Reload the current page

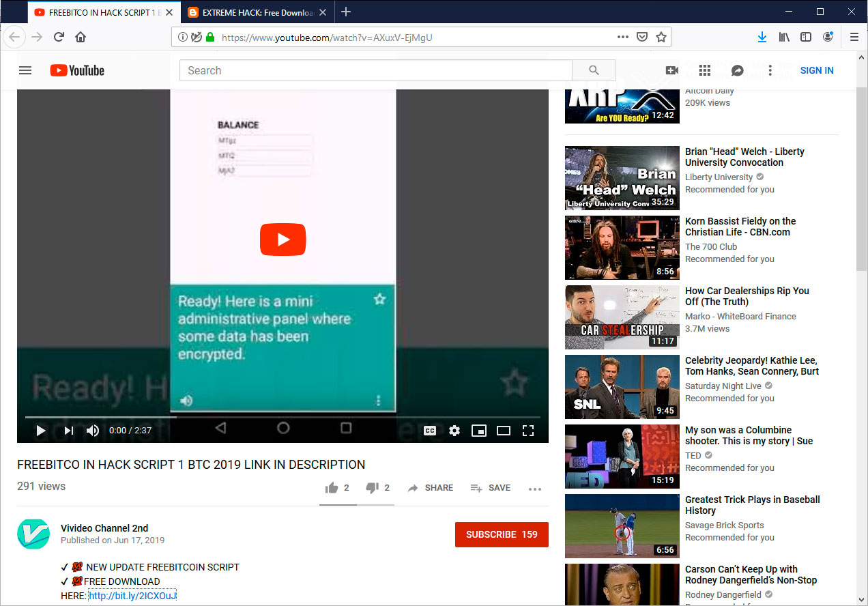59,37
